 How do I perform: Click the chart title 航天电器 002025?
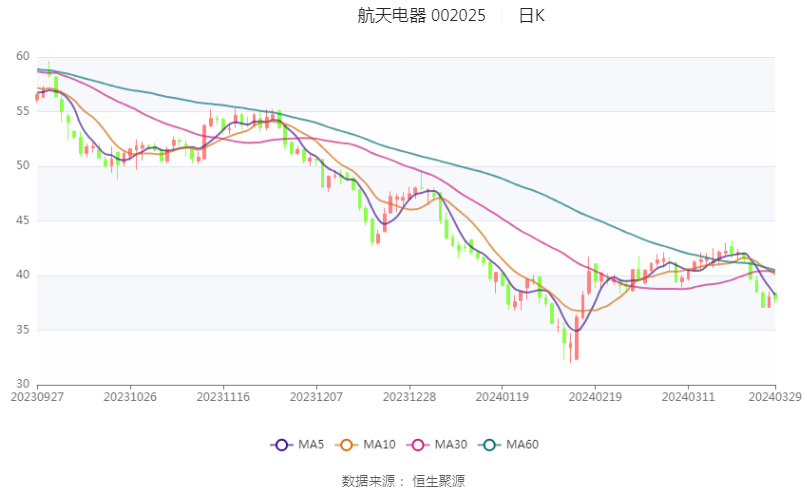click(x=421, y=16)
